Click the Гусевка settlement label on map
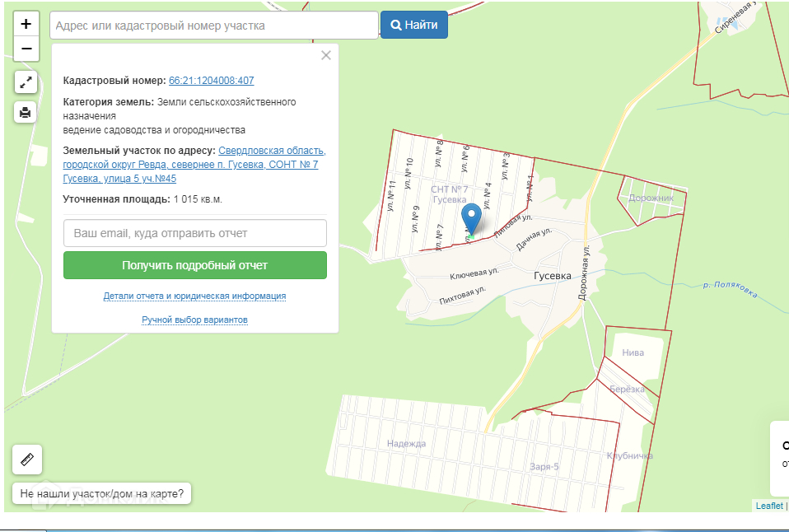789x532 pixels. (552, 276)
